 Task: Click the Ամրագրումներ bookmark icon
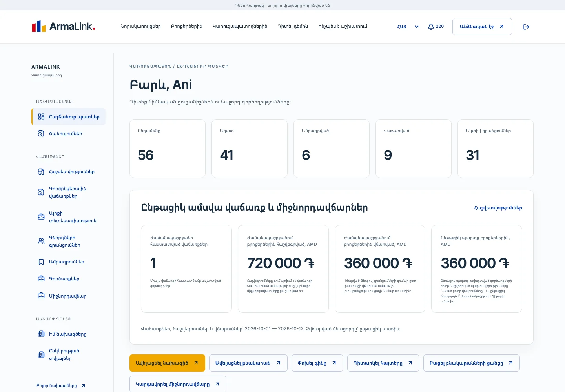41,262
